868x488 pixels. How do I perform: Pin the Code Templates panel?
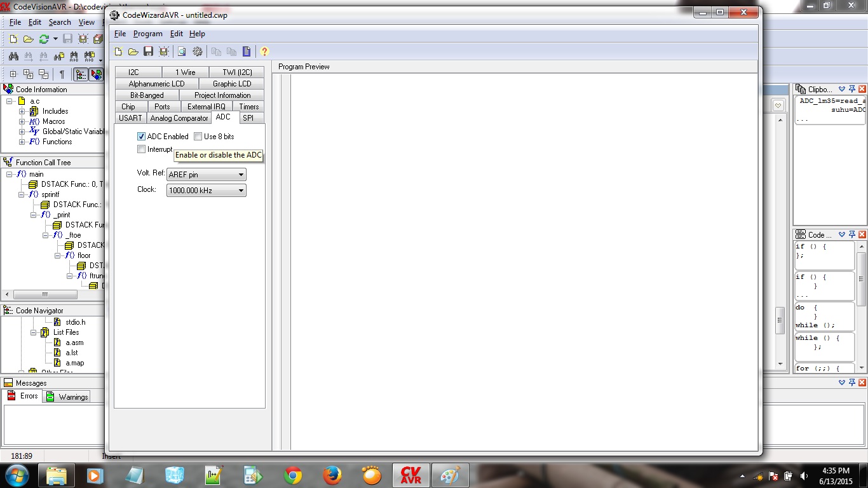[852, 234]
